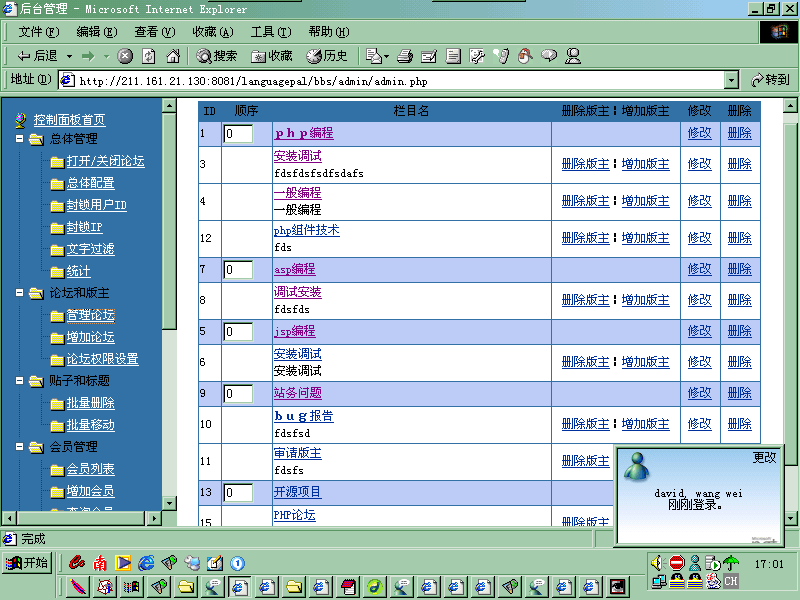800x600 pixels.
Task: Collapse the 总体管理 tree node
Action: (21, 139)
